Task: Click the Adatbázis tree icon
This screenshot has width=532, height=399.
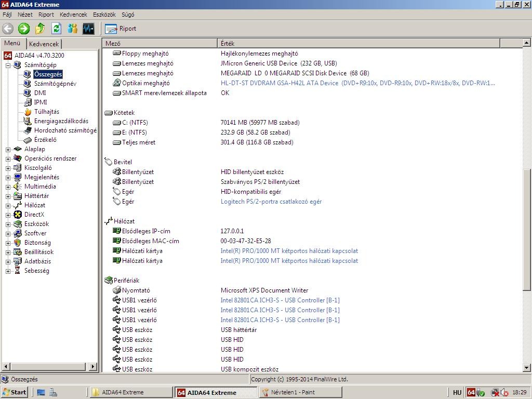Action: tap(18, 261)
